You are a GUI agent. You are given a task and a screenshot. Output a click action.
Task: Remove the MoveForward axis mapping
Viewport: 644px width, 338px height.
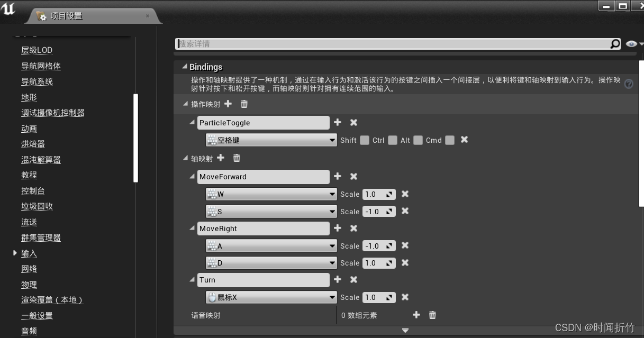354,177
